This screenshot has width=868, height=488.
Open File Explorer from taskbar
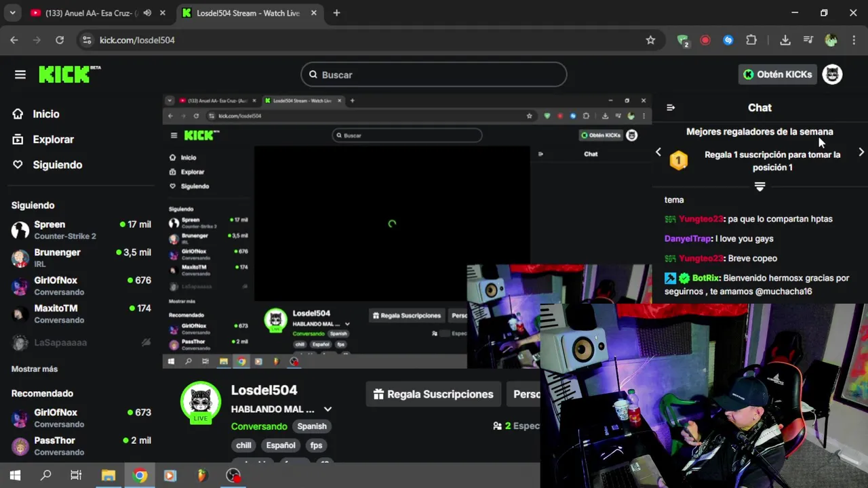[108, 475]
